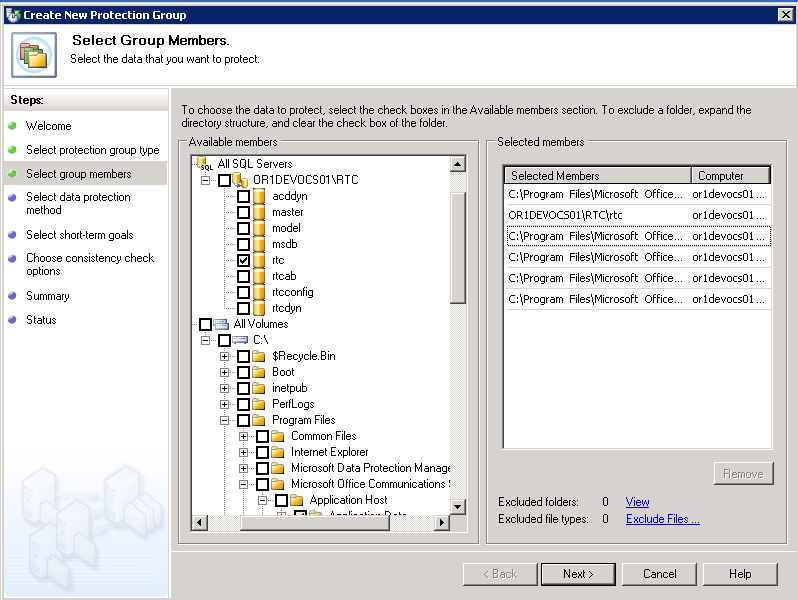Open the Choose consistency check options step
Viewport: 798px width, 600px height.
coord(90,264)
